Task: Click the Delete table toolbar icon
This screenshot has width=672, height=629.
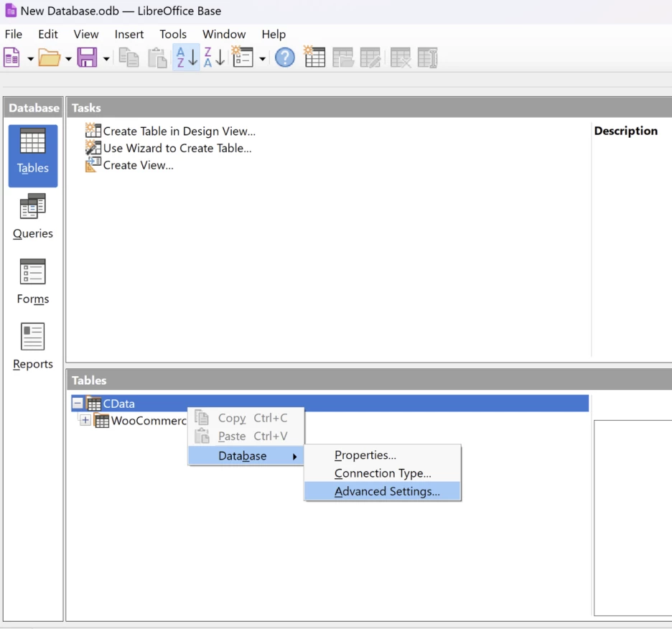Action: 401,57
